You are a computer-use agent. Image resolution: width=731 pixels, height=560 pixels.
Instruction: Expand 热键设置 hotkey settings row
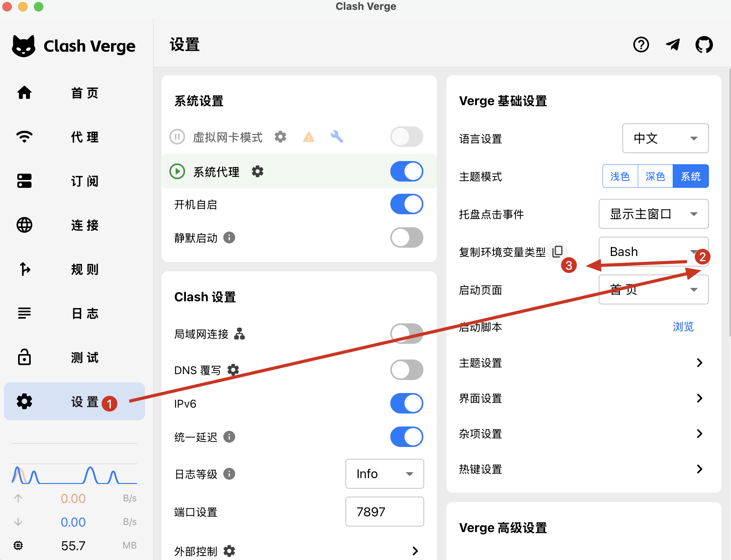coord(583,469)
